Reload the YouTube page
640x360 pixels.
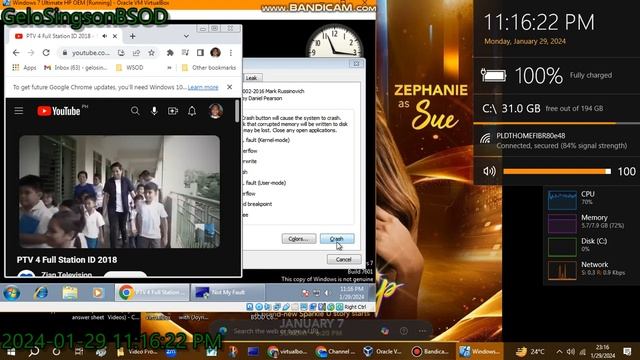(46, 53)
